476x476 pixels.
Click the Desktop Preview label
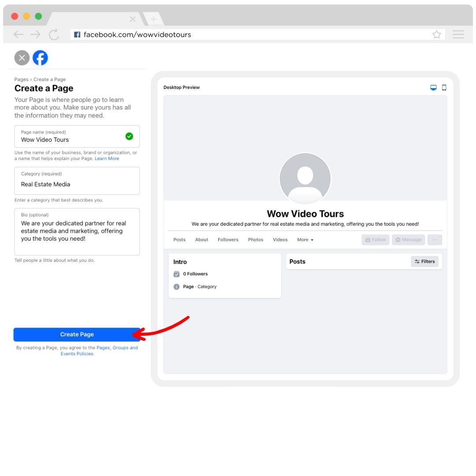tap(182, 87)
